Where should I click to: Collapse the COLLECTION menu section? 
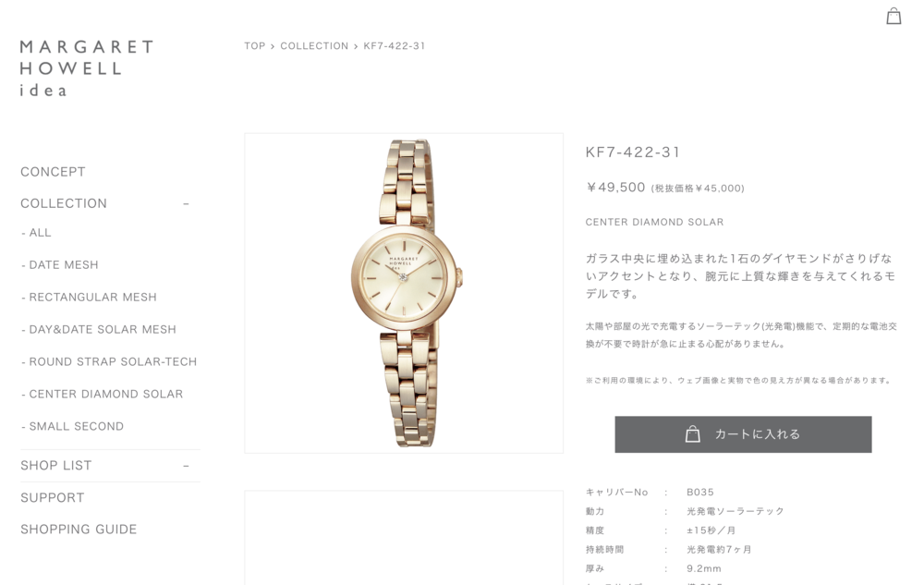pos(186,204)
